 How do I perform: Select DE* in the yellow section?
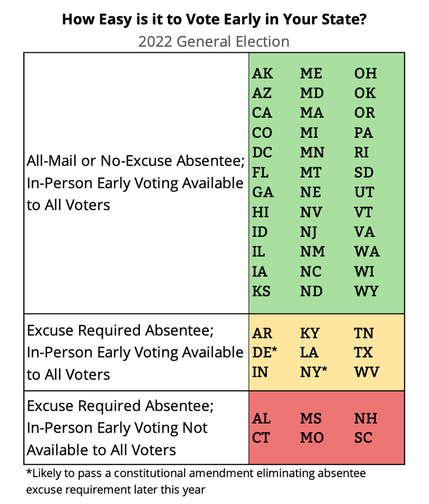click(265, 352)
